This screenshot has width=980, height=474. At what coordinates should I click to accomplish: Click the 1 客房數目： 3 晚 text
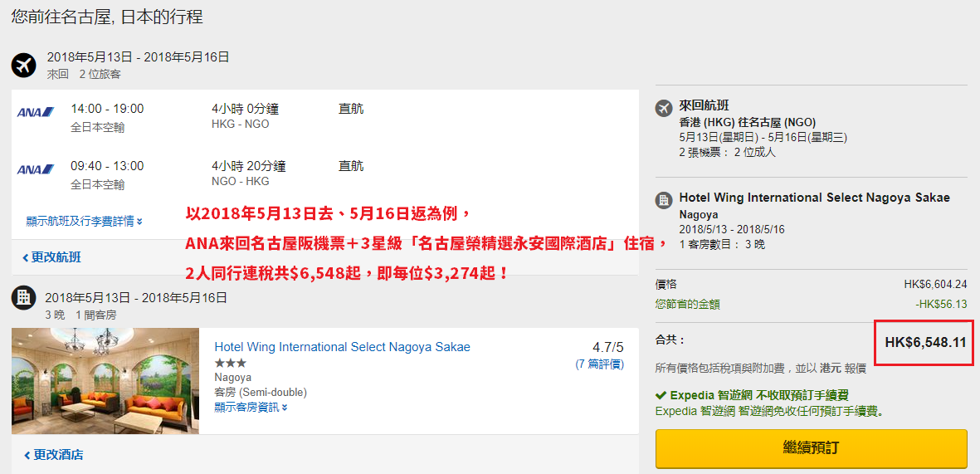tap(721, 245)
